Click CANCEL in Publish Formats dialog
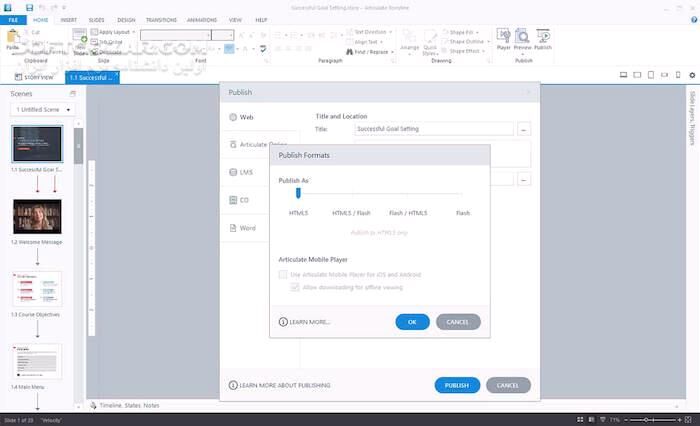This screenshot has height=426, width=700. pyautogui.click(x=458, y=322)
